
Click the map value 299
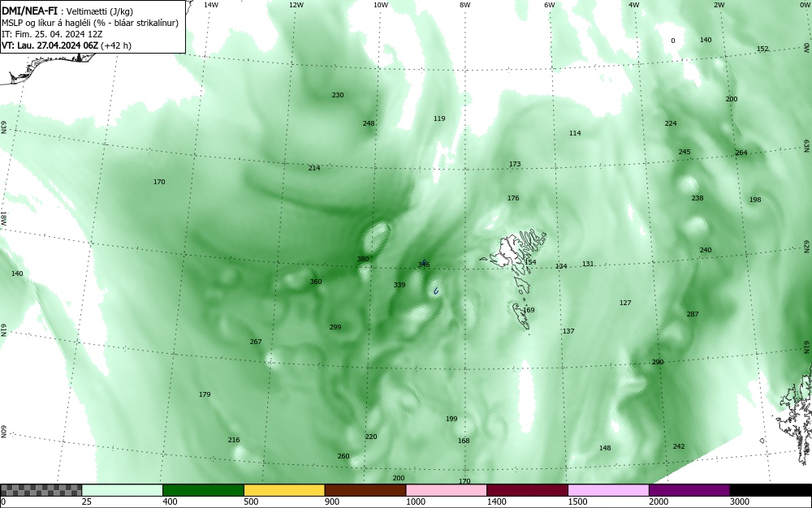point(335,327)
